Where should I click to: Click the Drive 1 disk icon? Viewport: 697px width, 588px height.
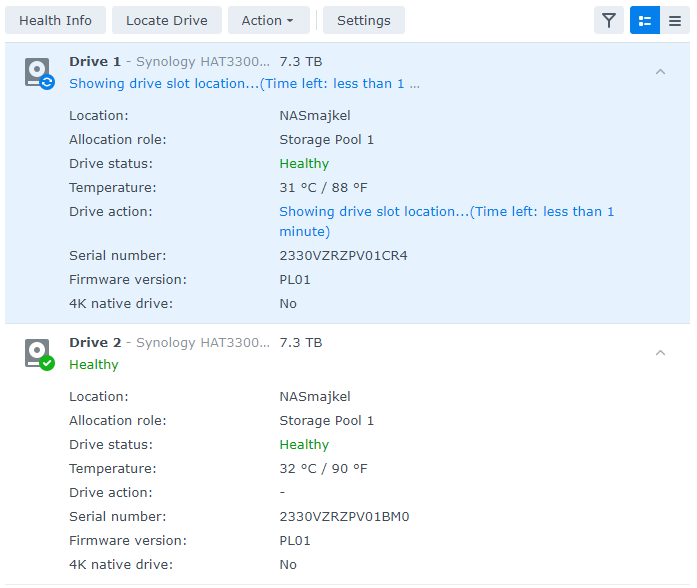[x=39, y=73]
